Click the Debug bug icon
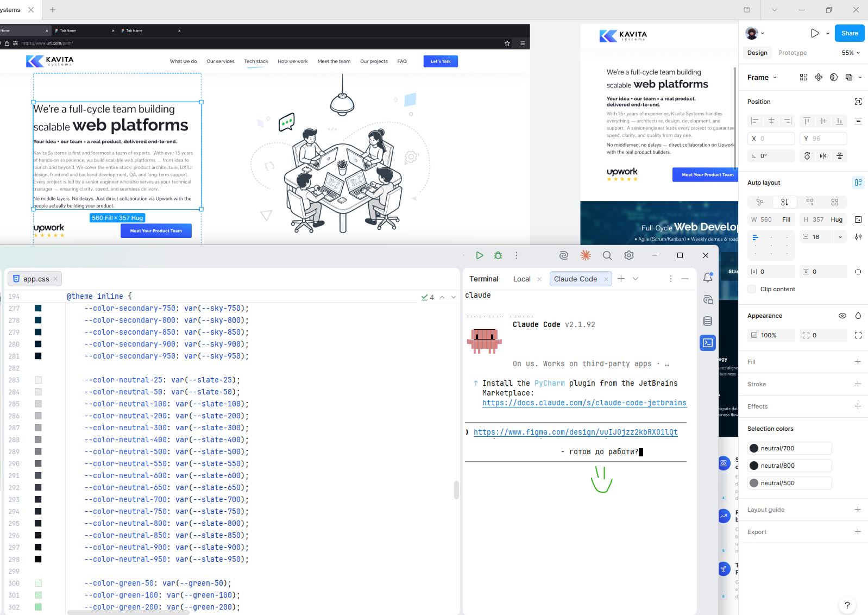The width and height of the screenshot is (868, 615). click(x=498, y=255)
